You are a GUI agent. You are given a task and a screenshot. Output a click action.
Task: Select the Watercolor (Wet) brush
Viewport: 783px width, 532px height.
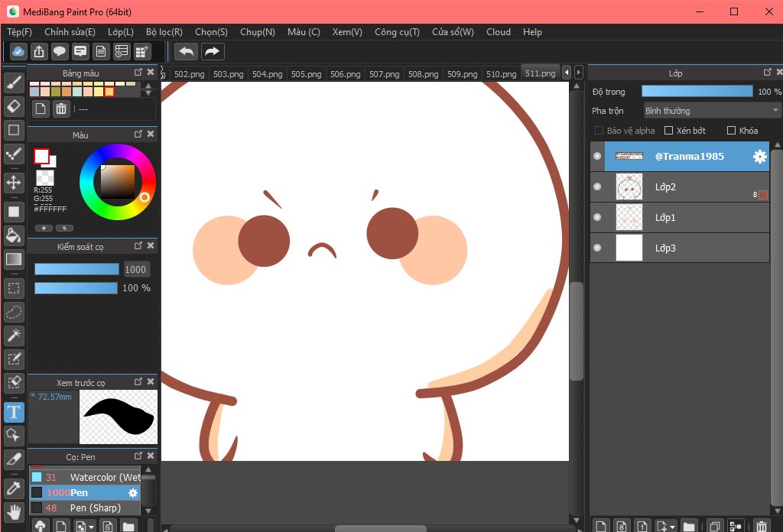85,477
